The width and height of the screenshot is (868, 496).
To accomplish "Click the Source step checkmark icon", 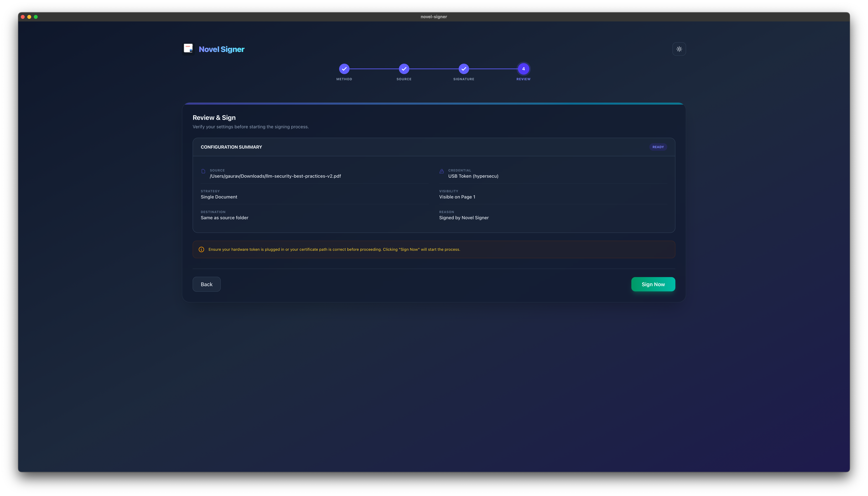I will tap(404, 69).
